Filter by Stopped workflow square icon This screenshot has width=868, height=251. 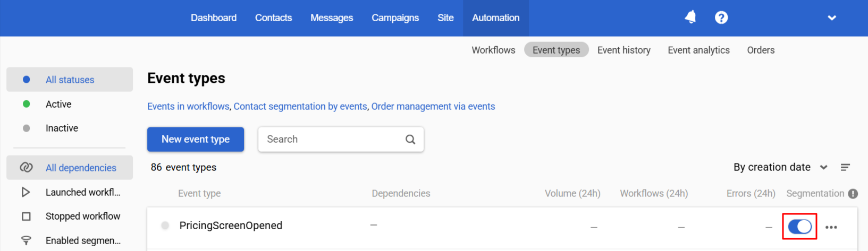pyautogui.click(x=26, y=217)
